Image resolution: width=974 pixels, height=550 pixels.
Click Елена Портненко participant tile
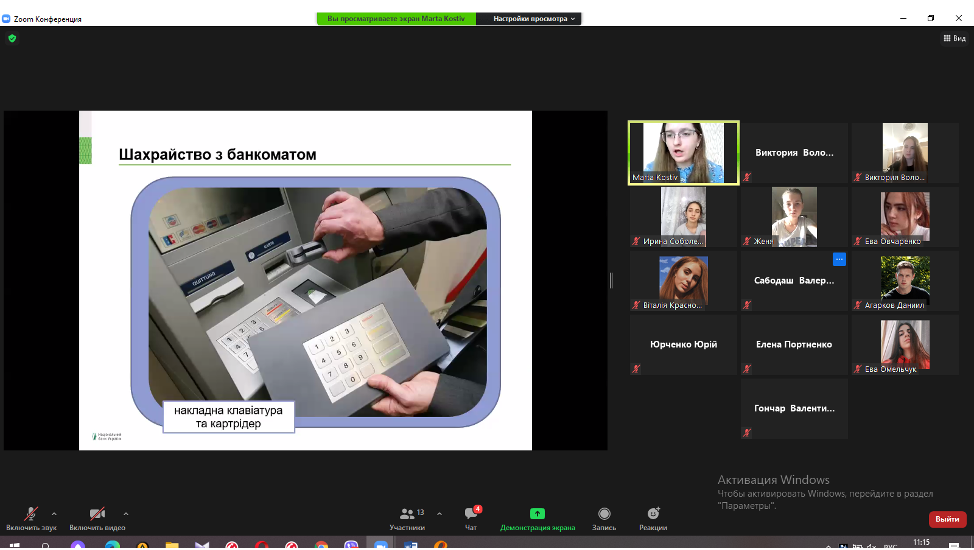[794, 345]
